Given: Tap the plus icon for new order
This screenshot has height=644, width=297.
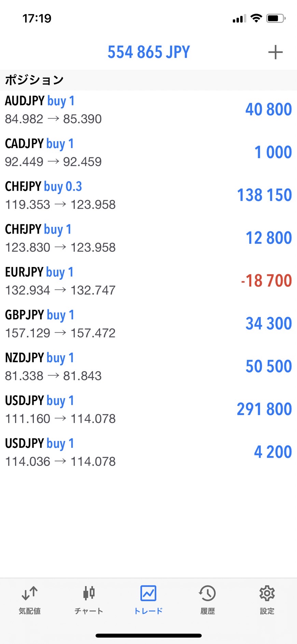Looking at the screenshot, I should [x=275, y=52].
